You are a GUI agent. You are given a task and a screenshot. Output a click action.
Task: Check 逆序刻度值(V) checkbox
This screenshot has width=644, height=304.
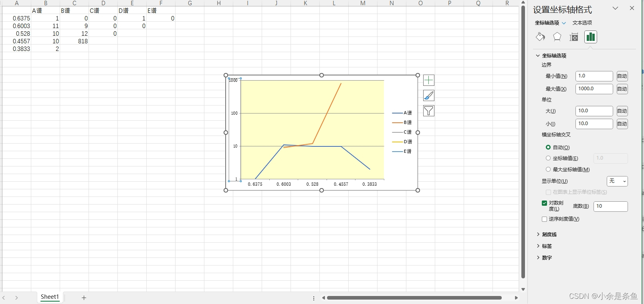coord(544,219)
